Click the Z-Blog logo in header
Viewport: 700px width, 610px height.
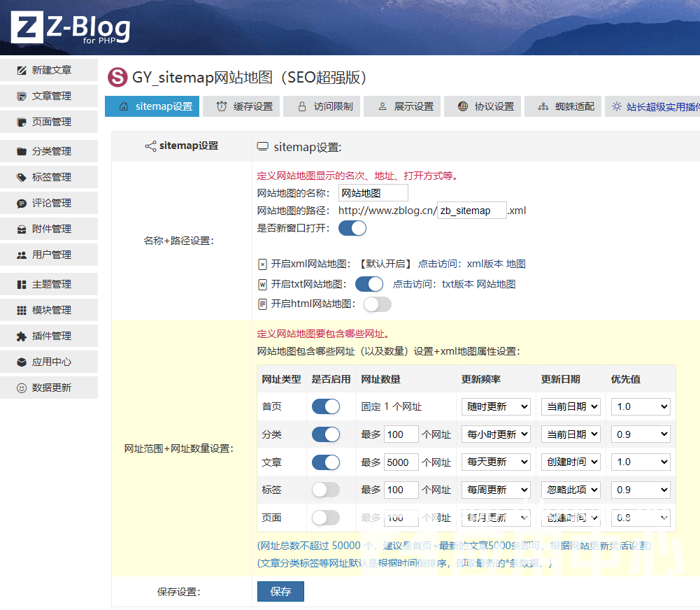click(71, 28)
